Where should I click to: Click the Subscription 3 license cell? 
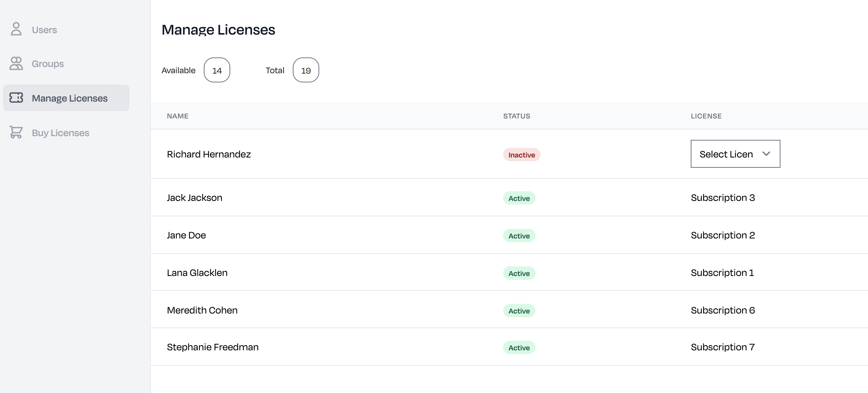pyautogui.click(x=723, y=198)
